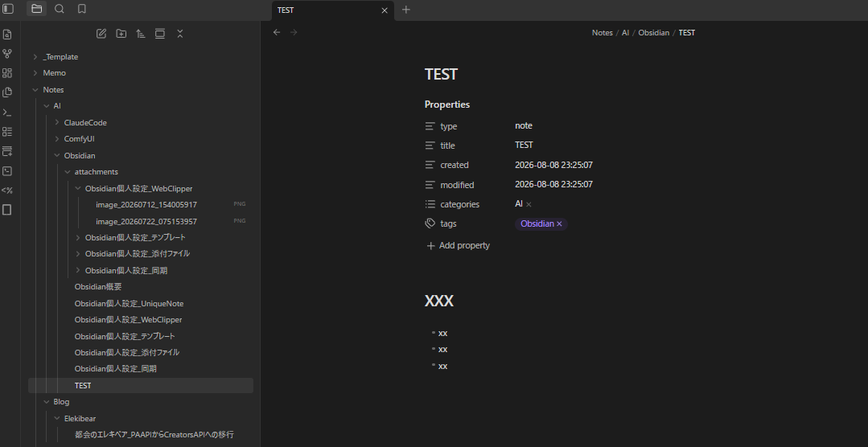The height and width of the screenshot is (447, 868).
Task: Select the TEST note in file tree
Action: coord(141,386)
